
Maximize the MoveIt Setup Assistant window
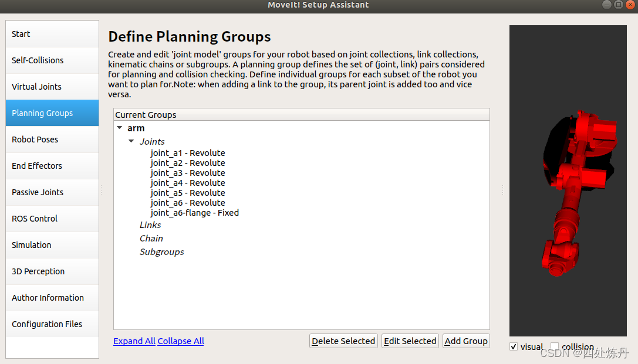pos(619,5)
